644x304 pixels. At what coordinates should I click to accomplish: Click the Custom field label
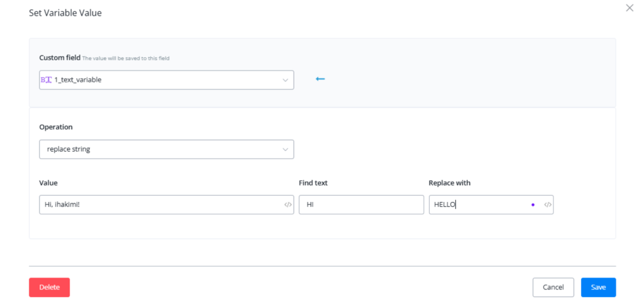60,57
